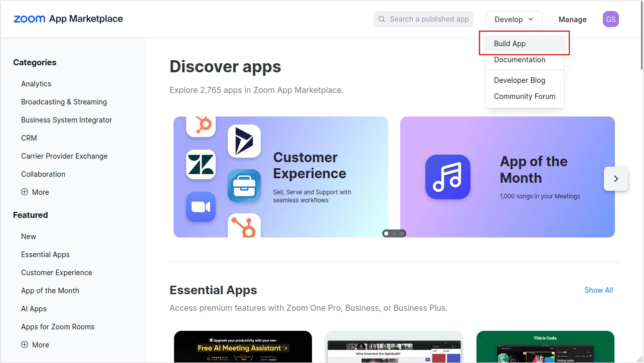Screen dimensions: 644x363
Task: Click the Manage link in the header
Action: click(x=572, y=20)
